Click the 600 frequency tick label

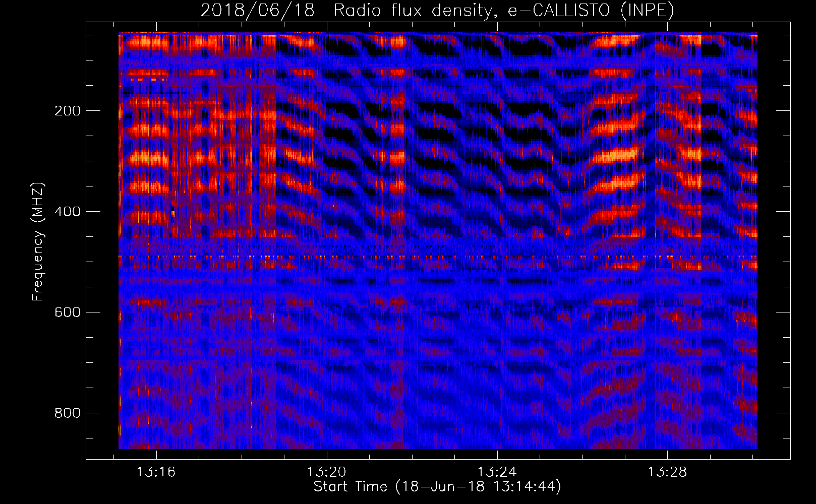[x=68, y=312]
